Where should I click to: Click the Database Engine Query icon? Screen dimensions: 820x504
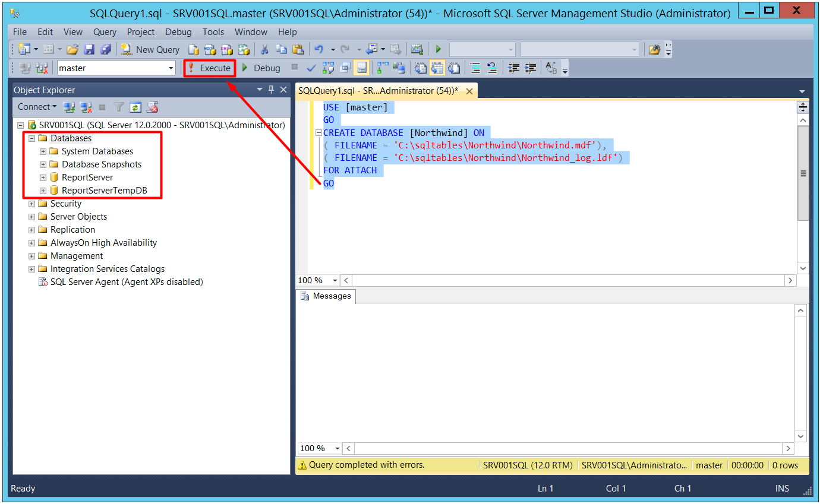pos(193,50)
